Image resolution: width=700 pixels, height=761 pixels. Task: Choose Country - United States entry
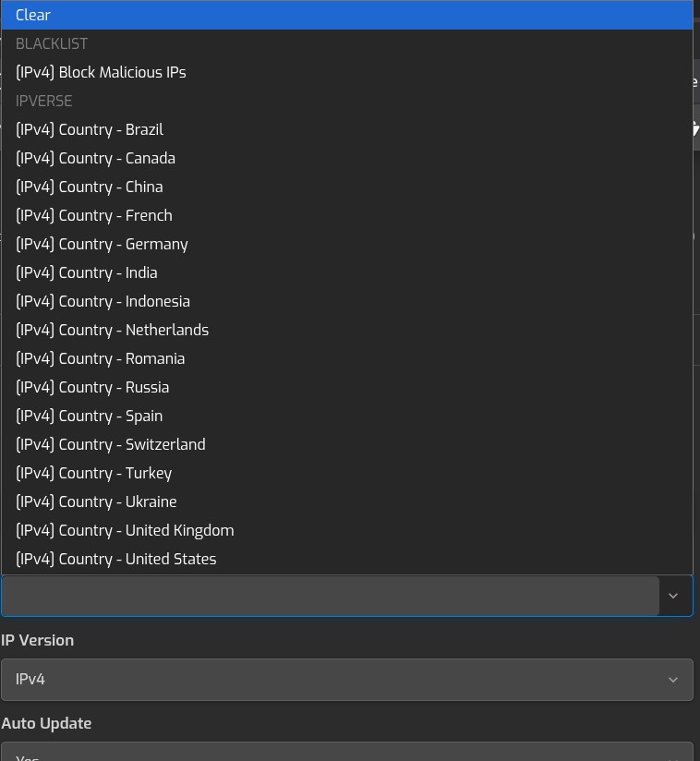[116, 559]
